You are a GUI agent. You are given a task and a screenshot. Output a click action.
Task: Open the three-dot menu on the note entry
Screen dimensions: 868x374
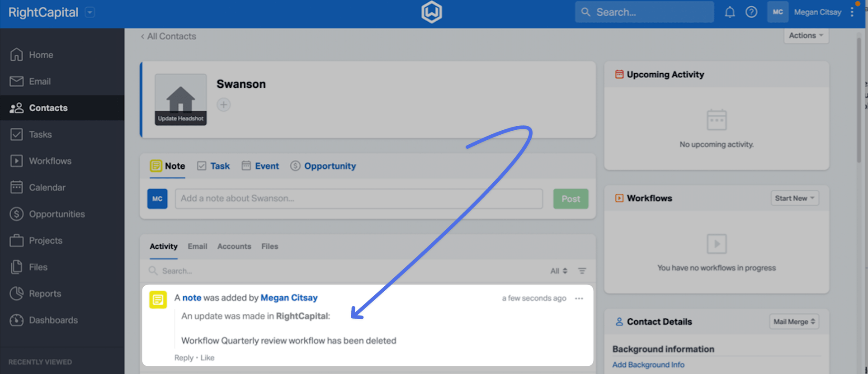pyautogui.click(x=579, y=298)
